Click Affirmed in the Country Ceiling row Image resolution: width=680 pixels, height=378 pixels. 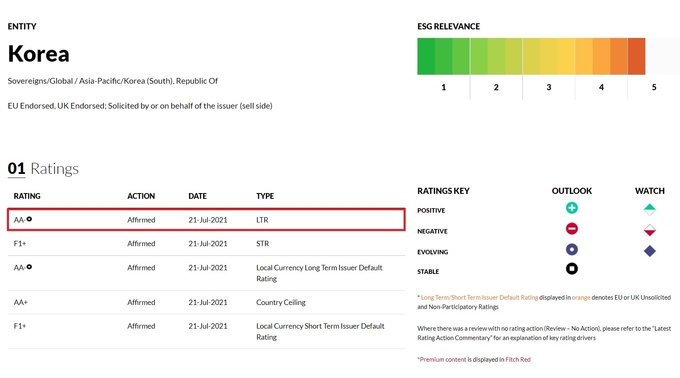pos(141,302)
